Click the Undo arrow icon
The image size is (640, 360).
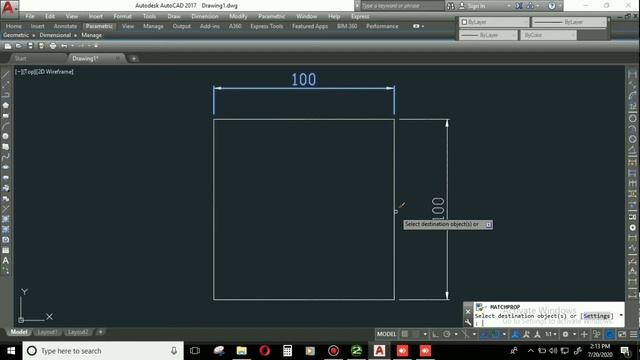[64, 46]
